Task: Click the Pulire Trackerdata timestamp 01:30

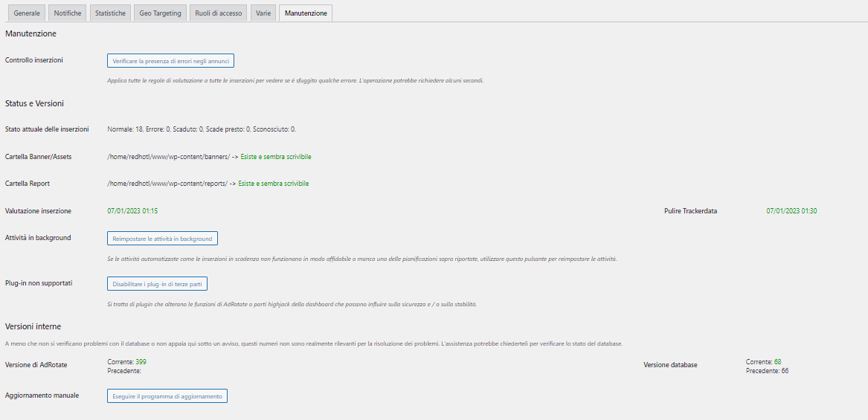Action: [x=791, y=211]
